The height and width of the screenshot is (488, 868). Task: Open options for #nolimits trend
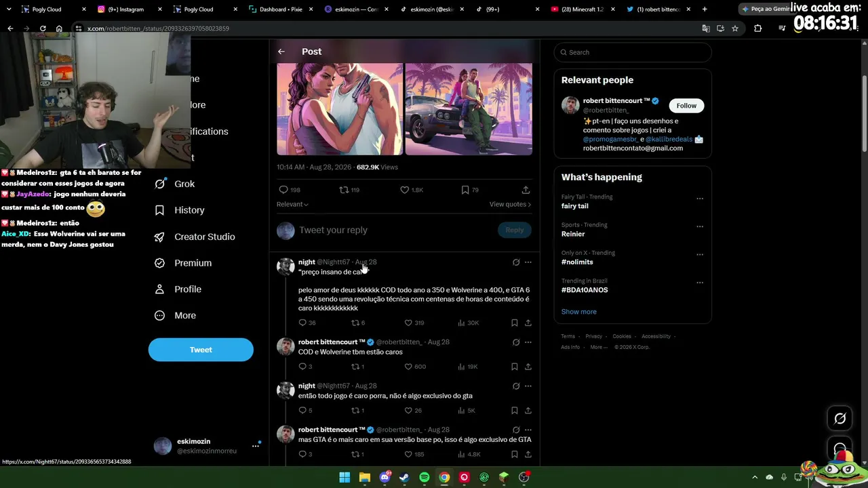point(700,255)
